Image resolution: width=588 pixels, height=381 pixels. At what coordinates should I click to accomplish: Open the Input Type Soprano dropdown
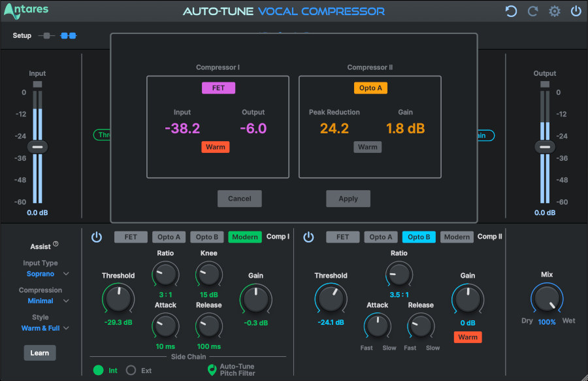tap(42, 273)
